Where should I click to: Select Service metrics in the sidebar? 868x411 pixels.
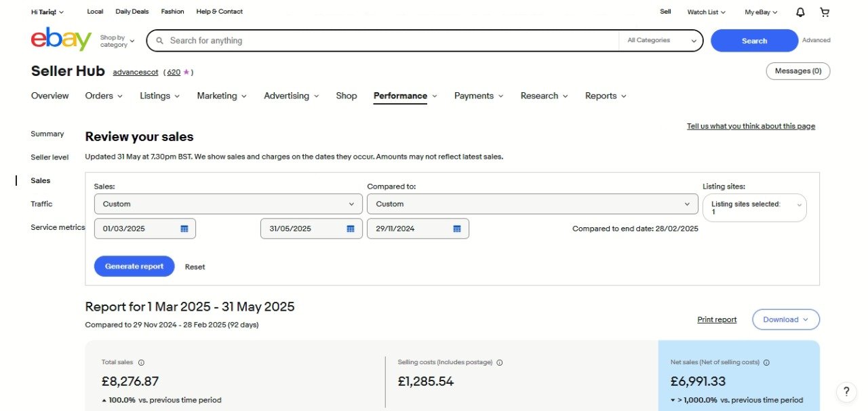pos(58,228)
